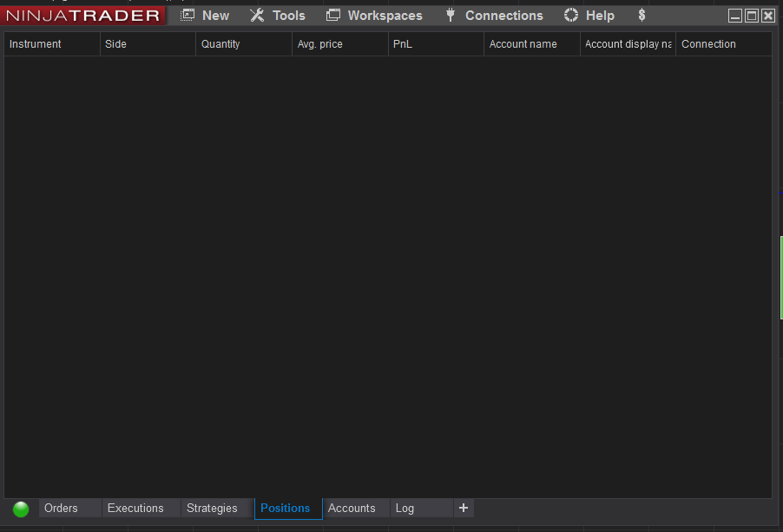Minimize the NinjaTrader window
The image size is (783, 532).
click(x=735, y=16)
